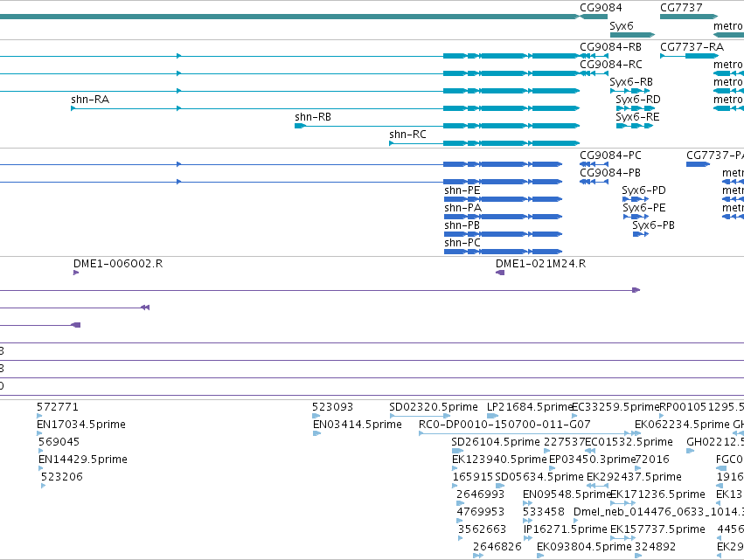Click the IP16271.5prime feature label

(x=565, y=529)
